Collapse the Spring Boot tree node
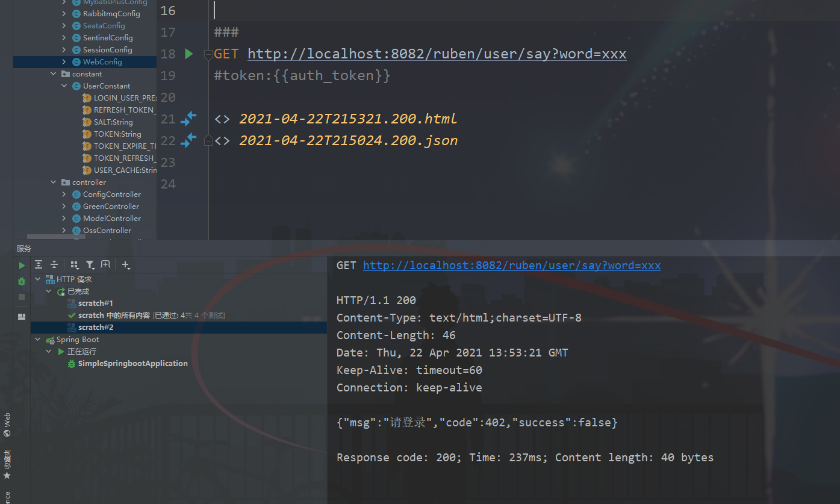This screenshot has height=504, width=840. pyautogui.click(x=39, y=340)
